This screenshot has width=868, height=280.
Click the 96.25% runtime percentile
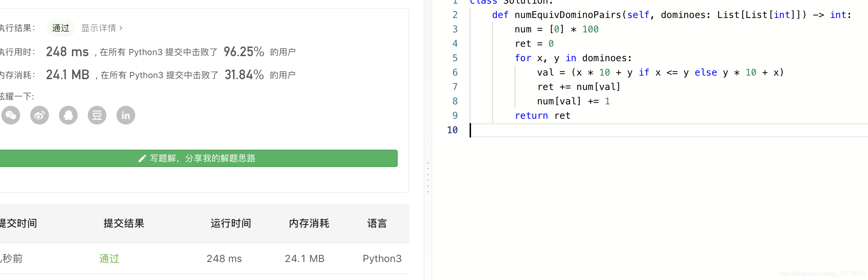244,52
